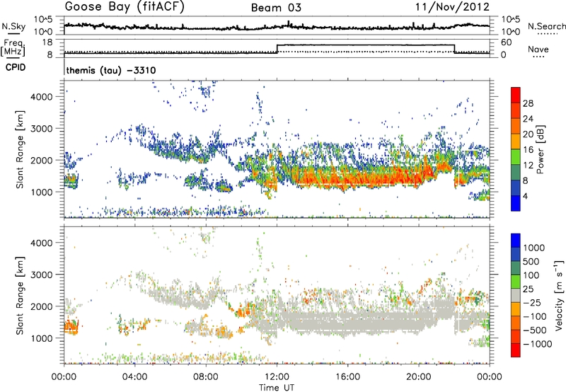Click the frequency step-down line near 22:00
This screenshot has width=566, height=392.
tap(454, 49)
